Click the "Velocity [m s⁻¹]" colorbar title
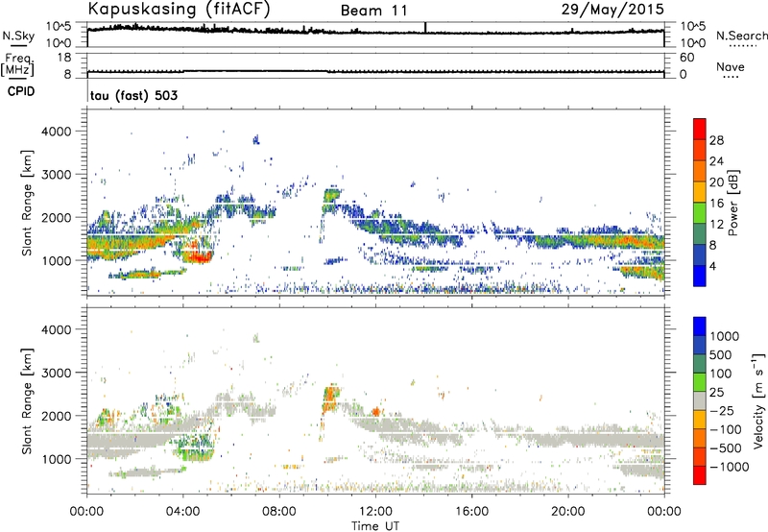 coord(758,400)
